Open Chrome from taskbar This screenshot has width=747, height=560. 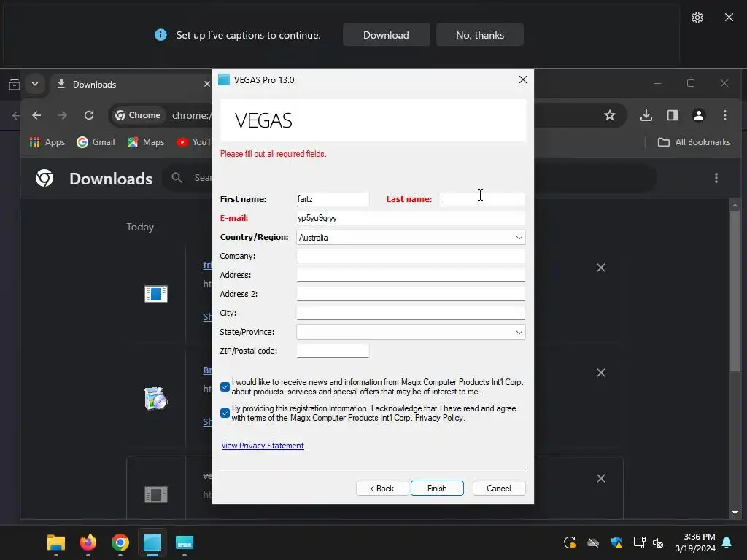point(120,542)
